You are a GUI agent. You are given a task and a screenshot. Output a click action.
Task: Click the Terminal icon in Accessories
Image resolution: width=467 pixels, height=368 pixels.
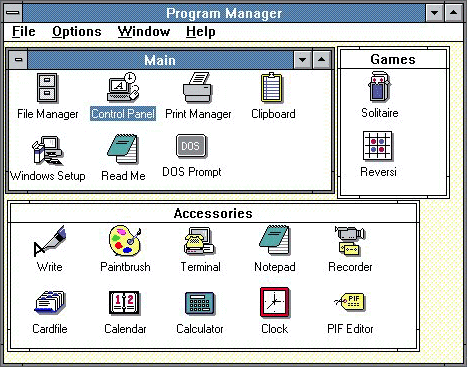click(199, 241)
